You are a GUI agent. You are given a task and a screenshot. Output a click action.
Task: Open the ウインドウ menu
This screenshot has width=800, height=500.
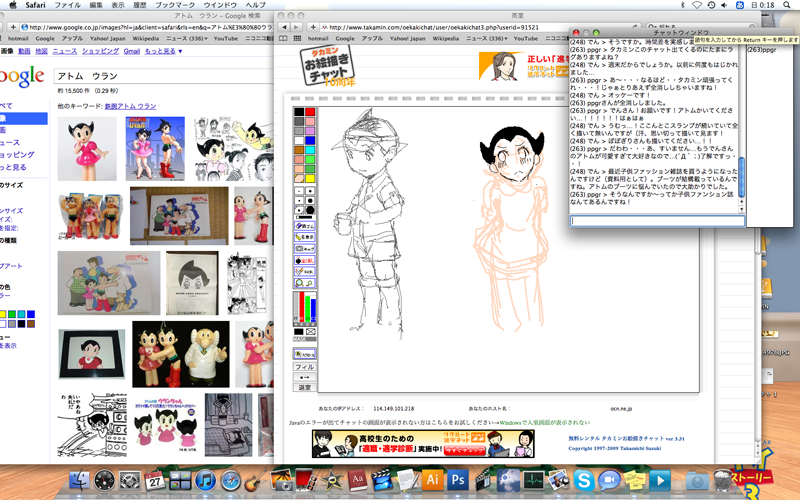coord(220,5)
